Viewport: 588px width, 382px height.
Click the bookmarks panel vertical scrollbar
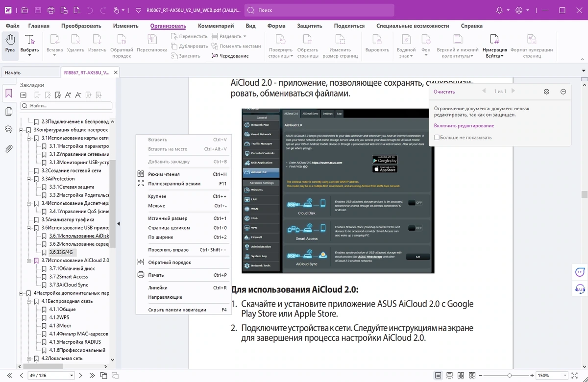[112, 203]
